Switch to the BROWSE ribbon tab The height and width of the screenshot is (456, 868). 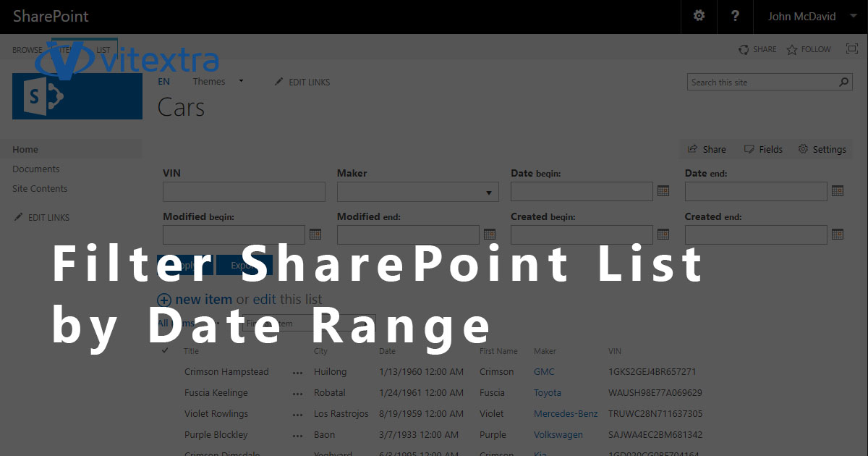[27, 49]
